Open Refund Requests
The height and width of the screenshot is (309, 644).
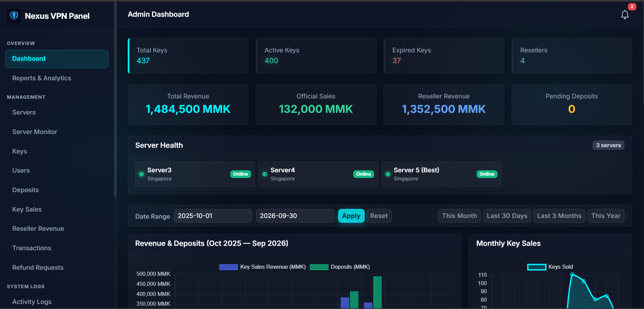pyautogui.click(x=38, y=268)
